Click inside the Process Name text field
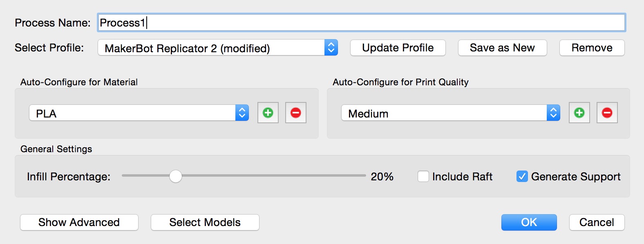This screenshot has width=644, height=244. (361, 23)
